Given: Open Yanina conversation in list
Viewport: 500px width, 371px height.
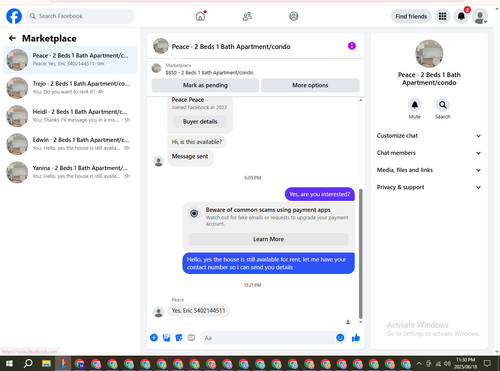Looking at the screenshot, I should (70, 172).
